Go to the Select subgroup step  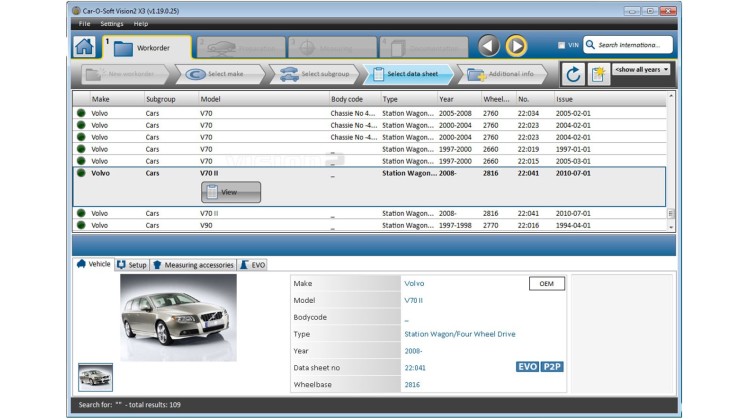pos(314,74)
